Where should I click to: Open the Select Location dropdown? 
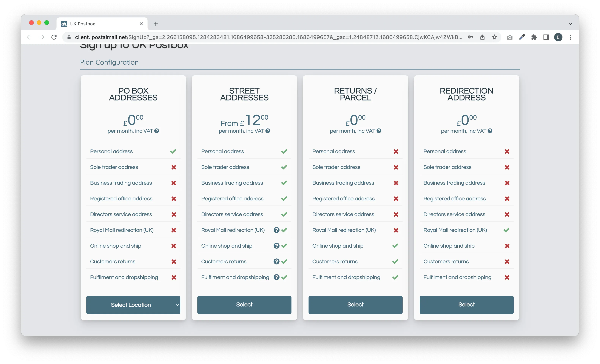tap(133, 305)
